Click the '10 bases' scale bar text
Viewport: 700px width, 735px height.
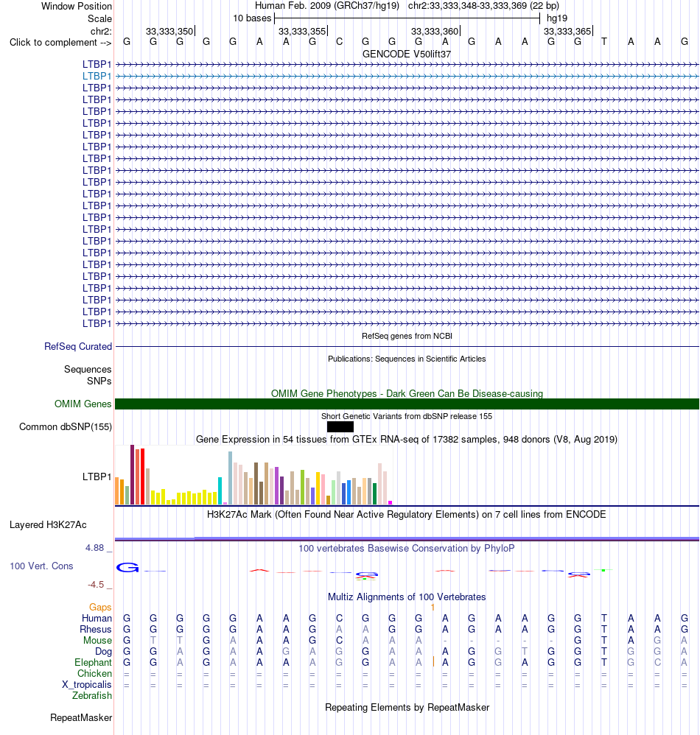tap(252, 18)
